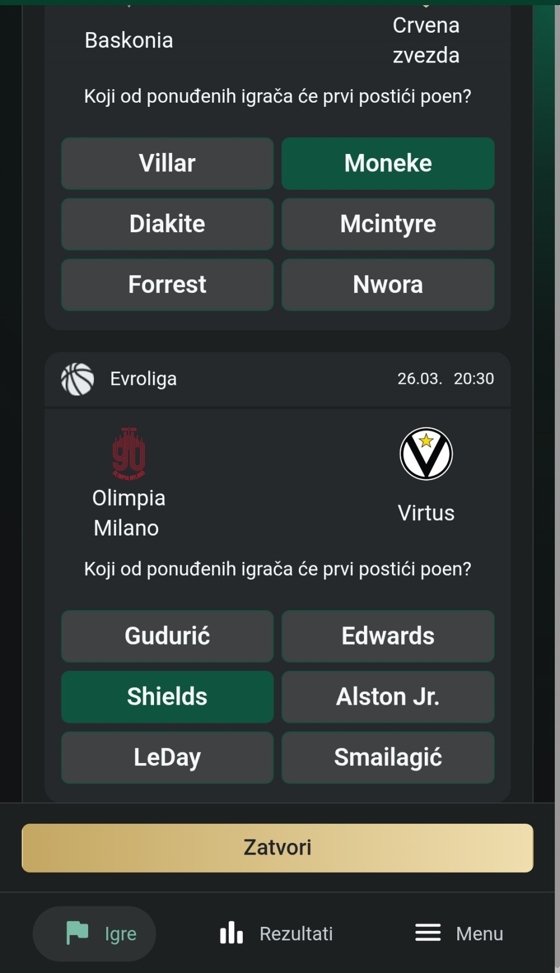Pick Diakite as first scorer

tap(167, 224)
